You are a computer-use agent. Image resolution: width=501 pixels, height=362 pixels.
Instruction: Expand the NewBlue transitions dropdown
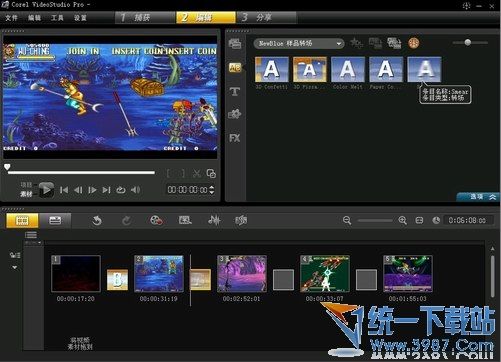pos(299,44)
